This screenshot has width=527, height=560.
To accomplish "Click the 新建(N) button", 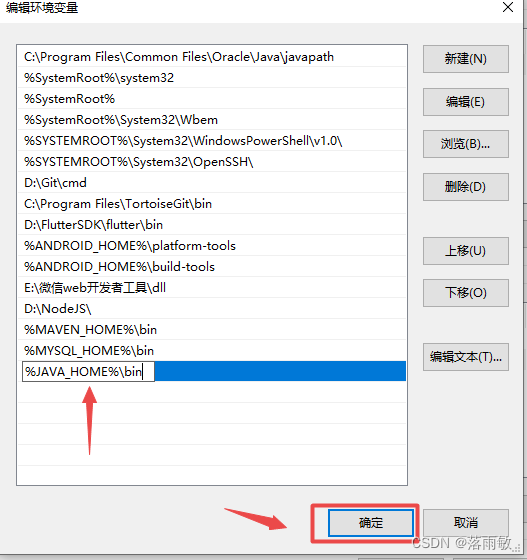I will pos(466,59).
